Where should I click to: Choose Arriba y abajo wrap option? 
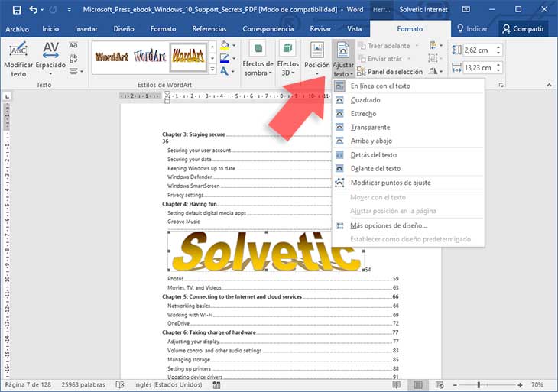(408, 141)
